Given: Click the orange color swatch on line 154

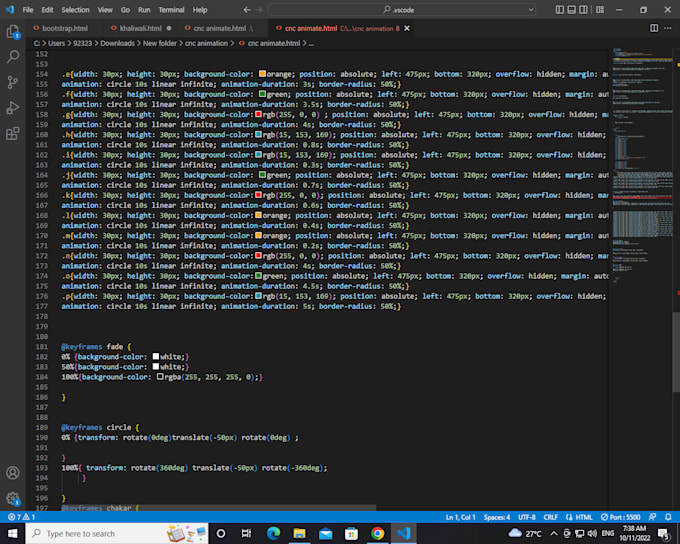Looking at the screenshot, I should (263, 75).
